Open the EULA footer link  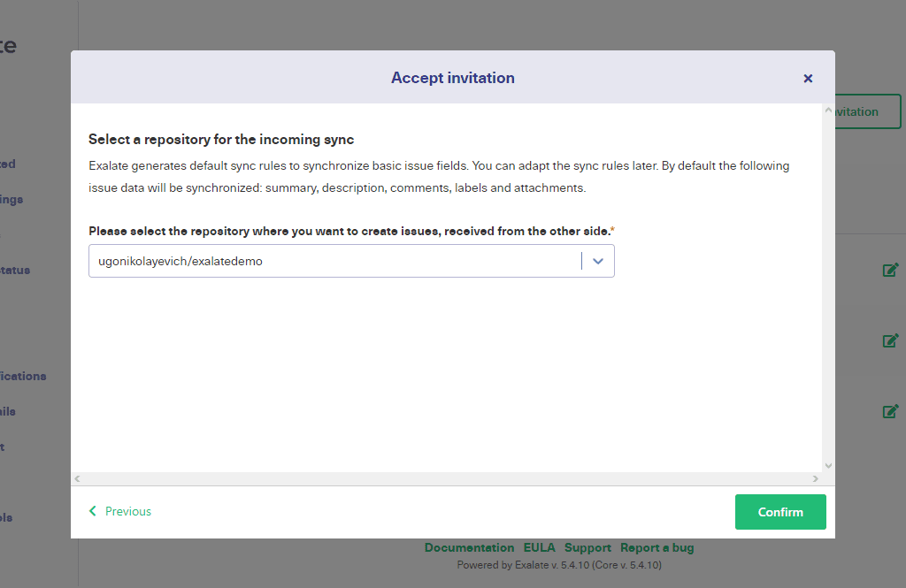pyautogui.click(x=539, y=547)
